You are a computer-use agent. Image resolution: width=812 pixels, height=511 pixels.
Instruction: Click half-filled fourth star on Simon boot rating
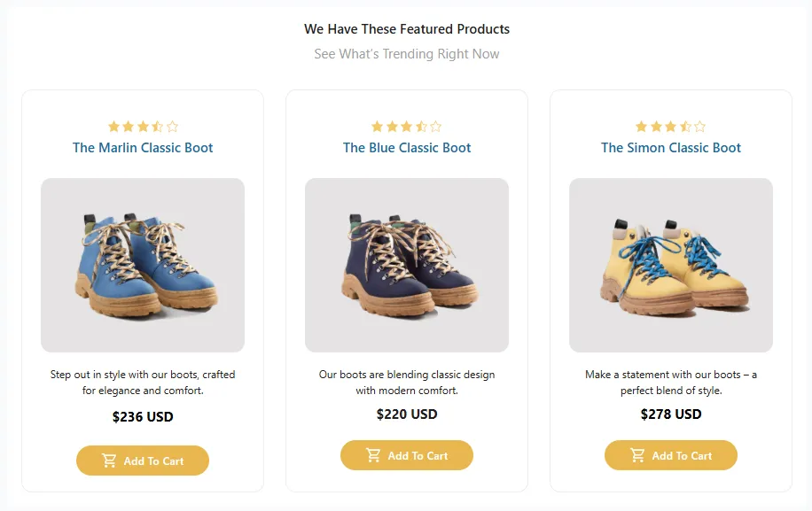pyautogui.click(x=685, y=127)
